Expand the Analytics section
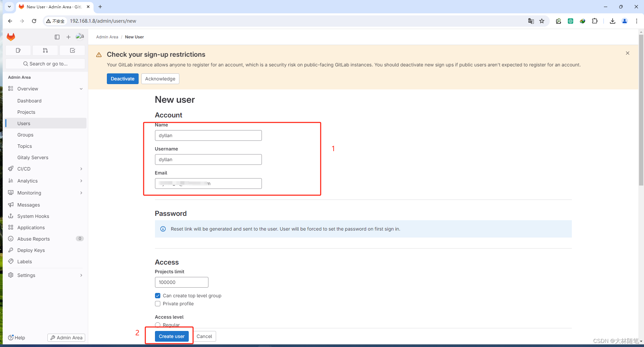The height and width of the screenshot is (347, 644). pos(81,181)
